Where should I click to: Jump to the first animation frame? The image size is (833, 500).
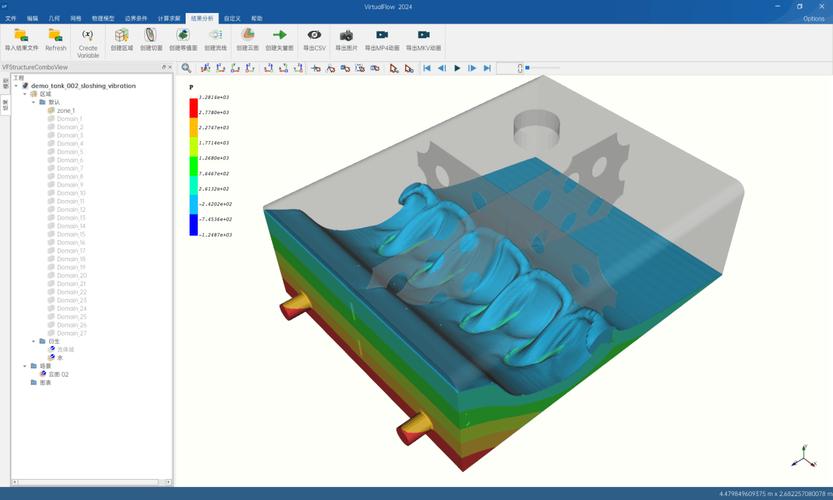tap(427, 68)
